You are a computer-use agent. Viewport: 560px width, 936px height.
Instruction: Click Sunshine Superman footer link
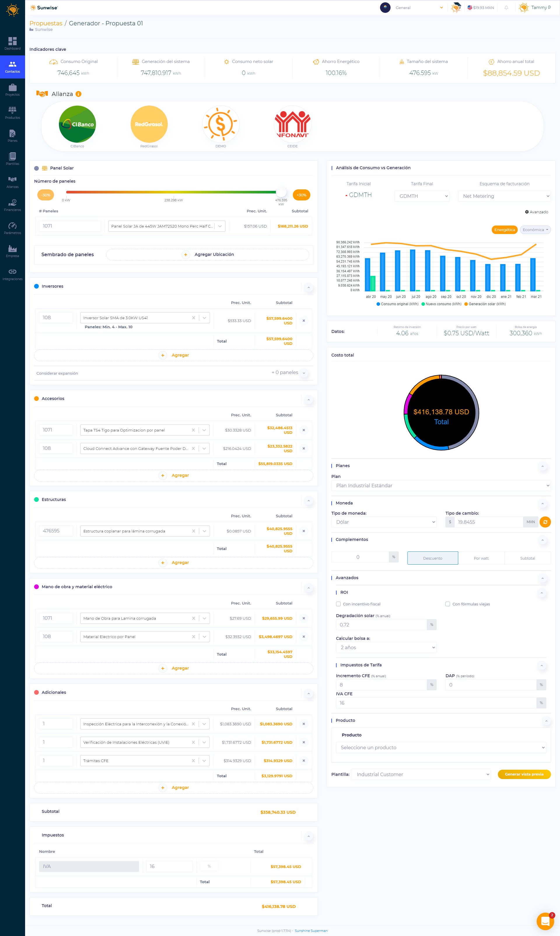pos(311,930)
